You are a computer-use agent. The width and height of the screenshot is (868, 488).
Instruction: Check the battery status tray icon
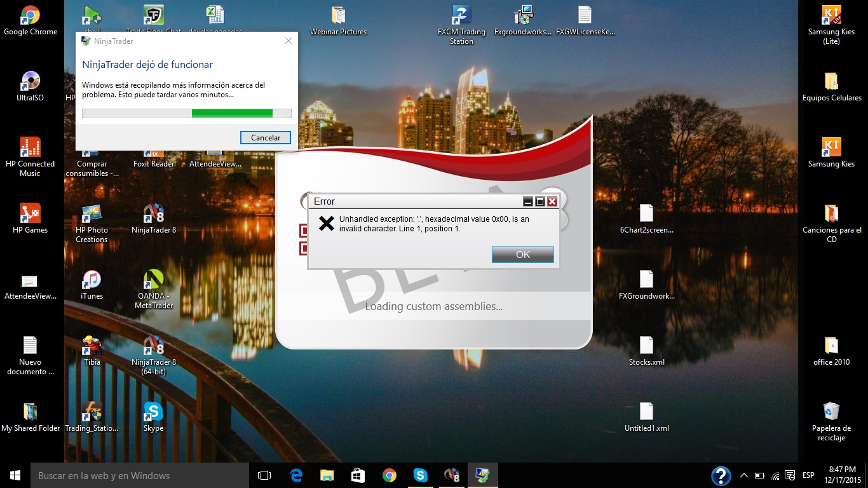click(759, 475)
